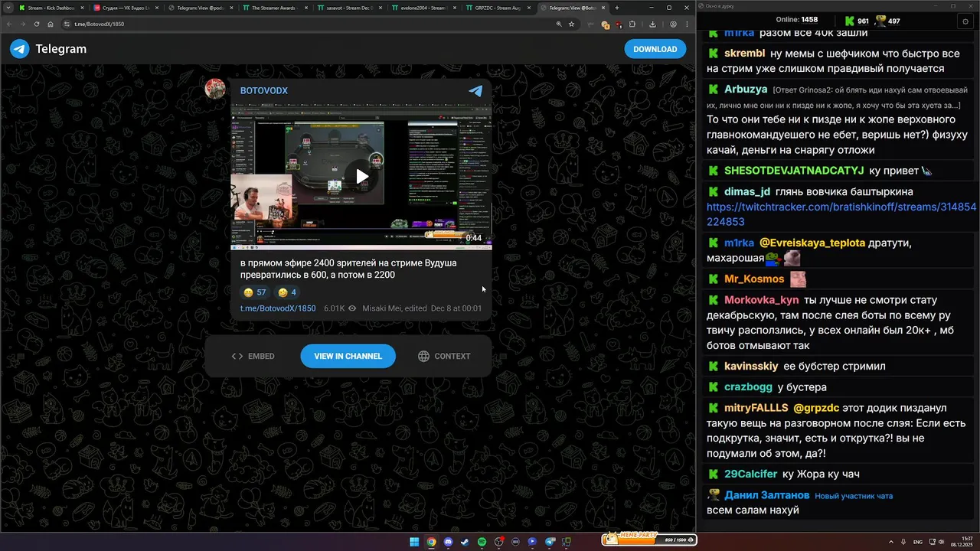
Task: Open browser downloads icon
Action: 652,24
